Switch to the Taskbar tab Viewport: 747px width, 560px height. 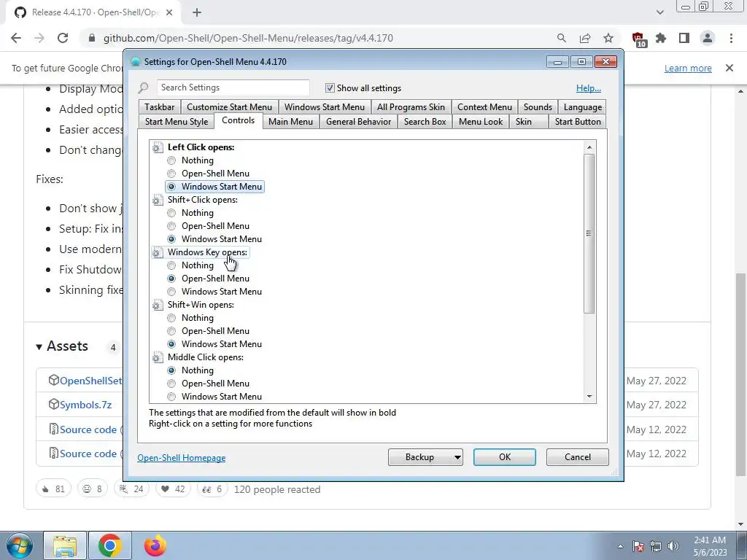(x=160, y=107)
